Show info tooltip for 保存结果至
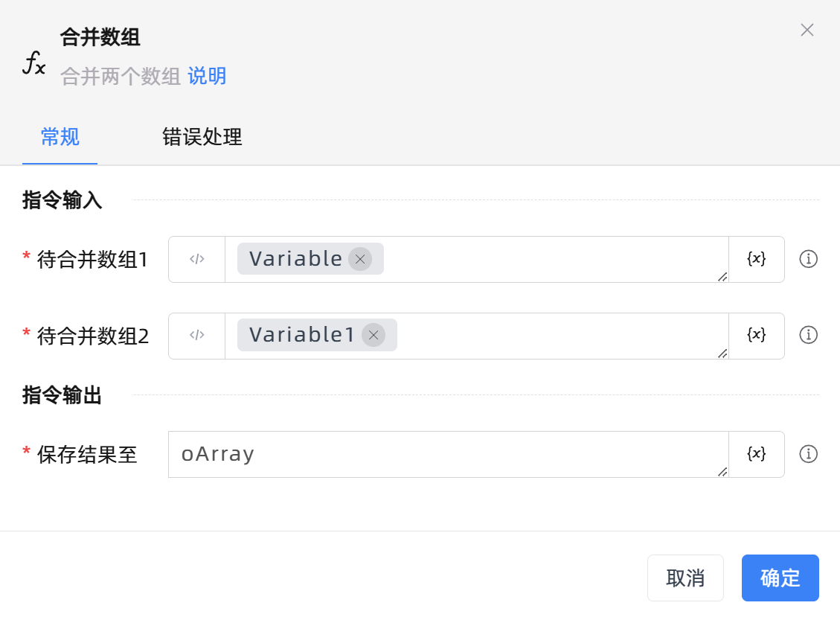Viewport: 840px width, 623px height. tap(808, 454)
